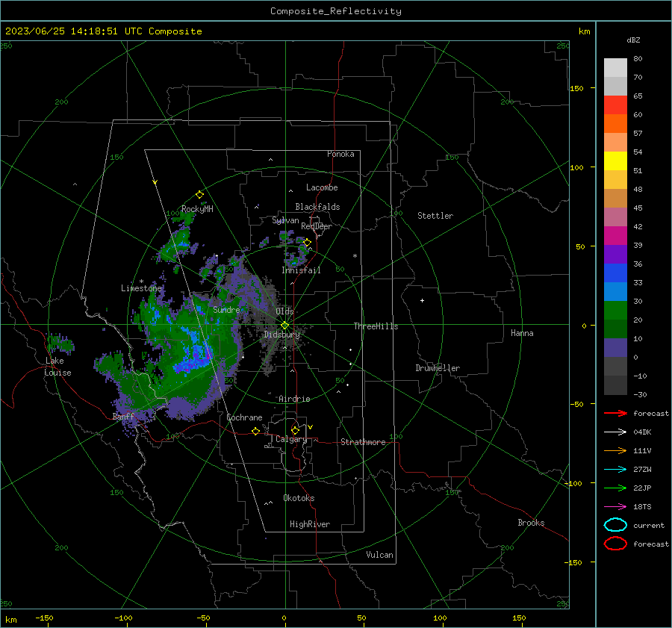Click the red forecast arrow in legend
This screenshot has width=672, height=628.
pos(615,413)
